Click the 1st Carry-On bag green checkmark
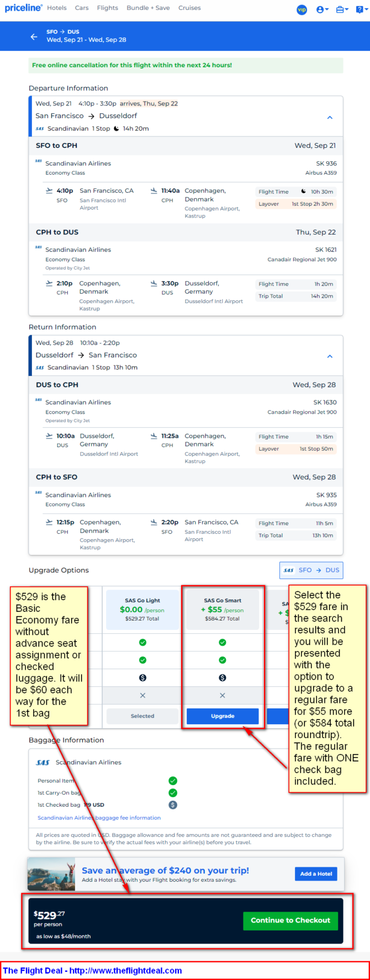Screen dimensions: 370x980 (173, 793)
